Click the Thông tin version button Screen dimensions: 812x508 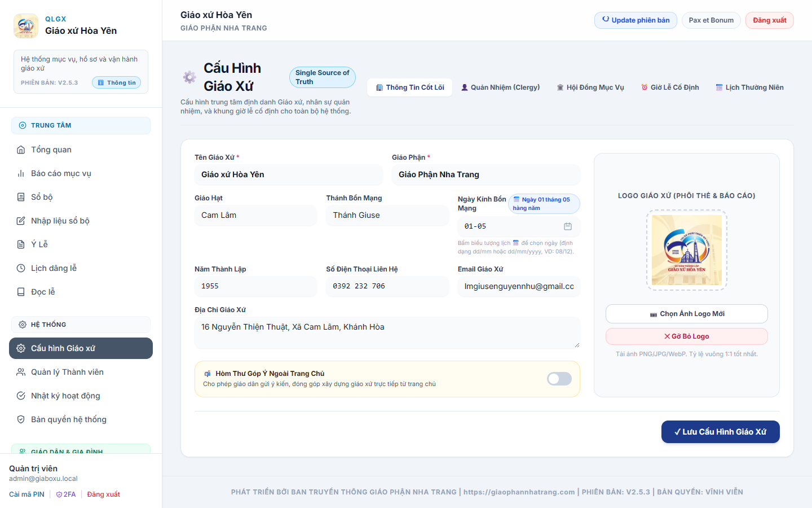tap(117, 82)
